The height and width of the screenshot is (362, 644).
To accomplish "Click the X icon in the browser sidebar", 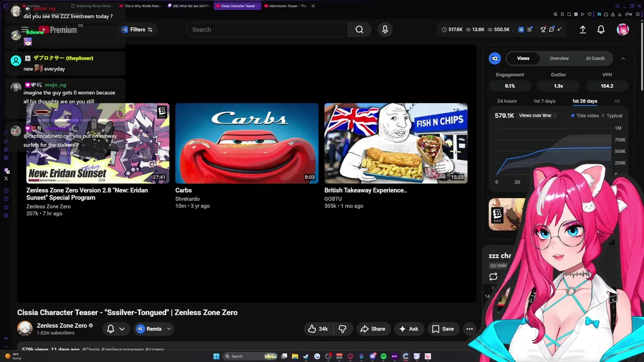I will 6,178.
